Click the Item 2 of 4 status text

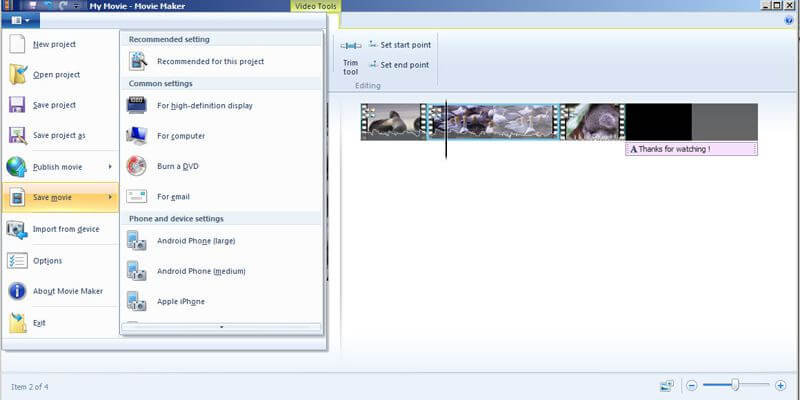point(30,387)
